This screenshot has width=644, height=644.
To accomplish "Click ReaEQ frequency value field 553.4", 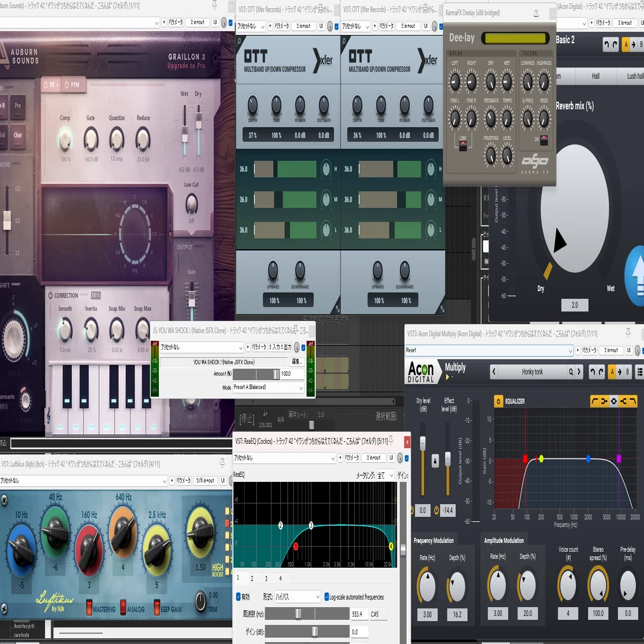I will (x=359, y=614).
